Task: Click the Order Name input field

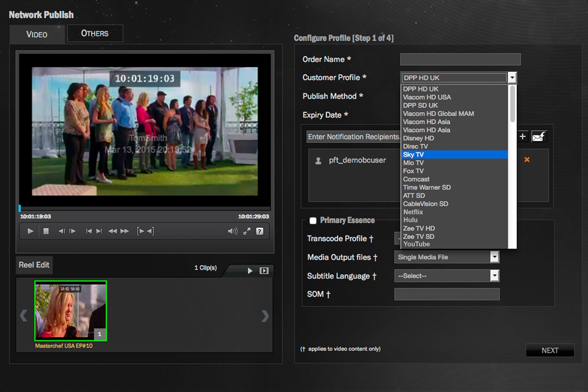Action: coord(460,59)
